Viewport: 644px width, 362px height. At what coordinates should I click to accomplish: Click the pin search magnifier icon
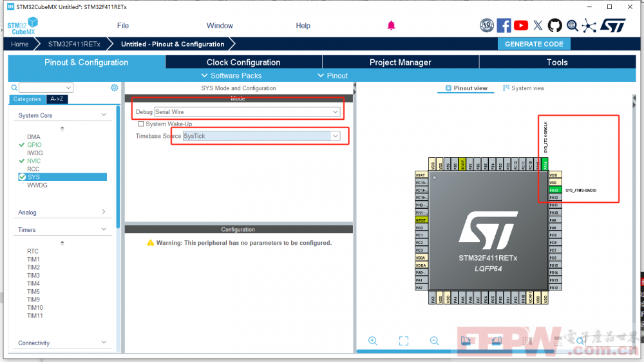click(580, 341)
